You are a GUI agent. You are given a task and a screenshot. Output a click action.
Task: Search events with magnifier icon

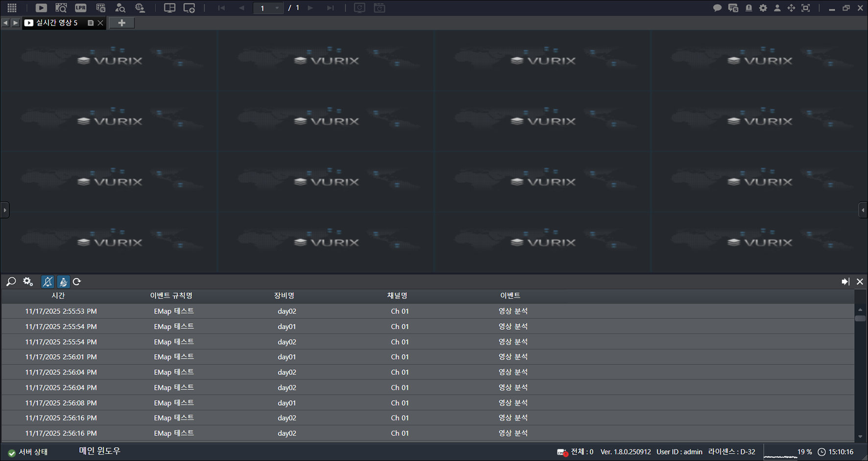[x=11, y=282]
